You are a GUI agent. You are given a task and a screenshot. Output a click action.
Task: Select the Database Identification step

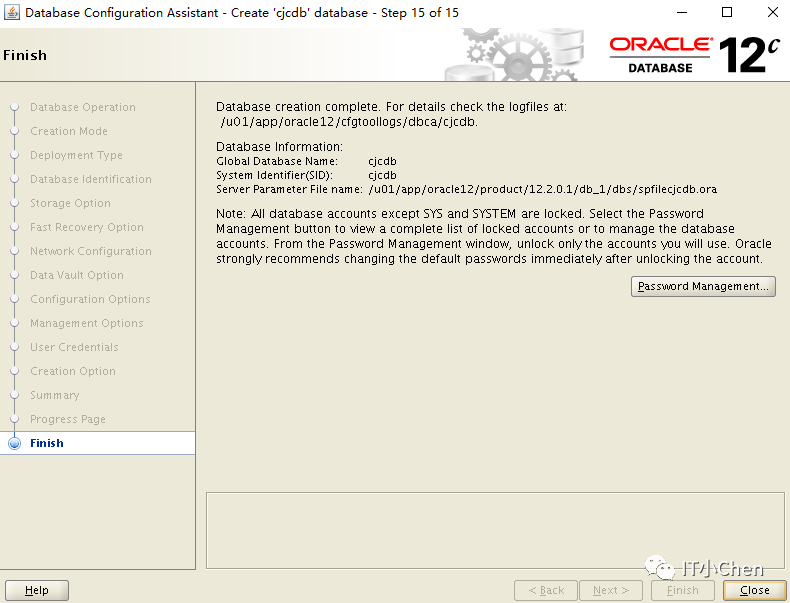click(x=91, y=179)
